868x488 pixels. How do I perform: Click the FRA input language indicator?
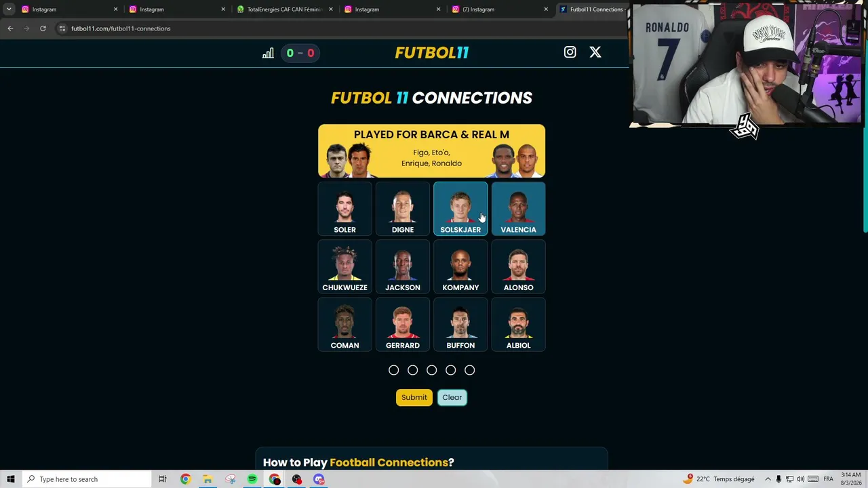coord(828,479)
